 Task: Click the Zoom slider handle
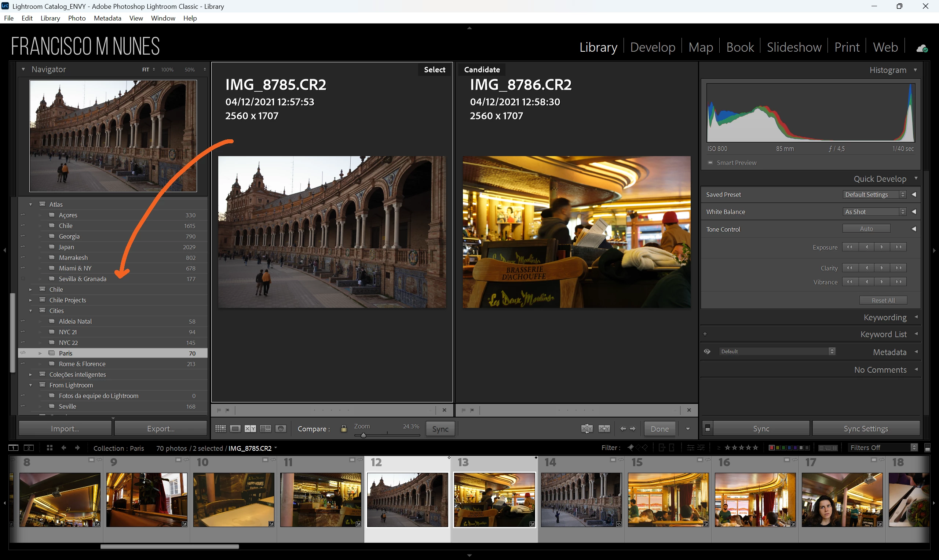(x=363, y=435)
